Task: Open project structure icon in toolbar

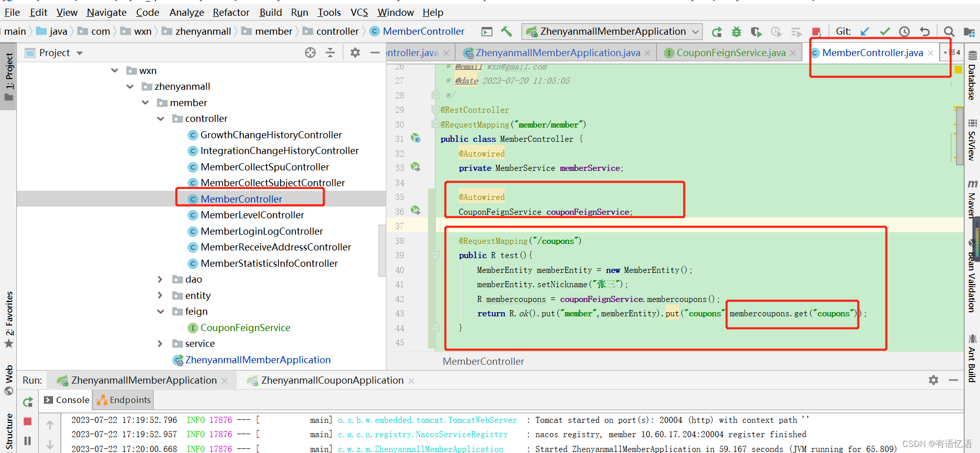Action: point(969,32)
